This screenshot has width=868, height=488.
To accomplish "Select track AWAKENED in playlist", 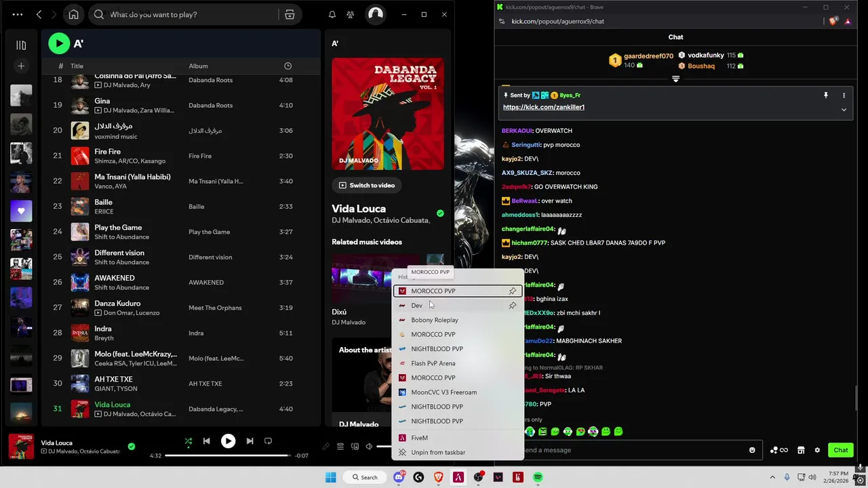I will (x=180, y=283).
